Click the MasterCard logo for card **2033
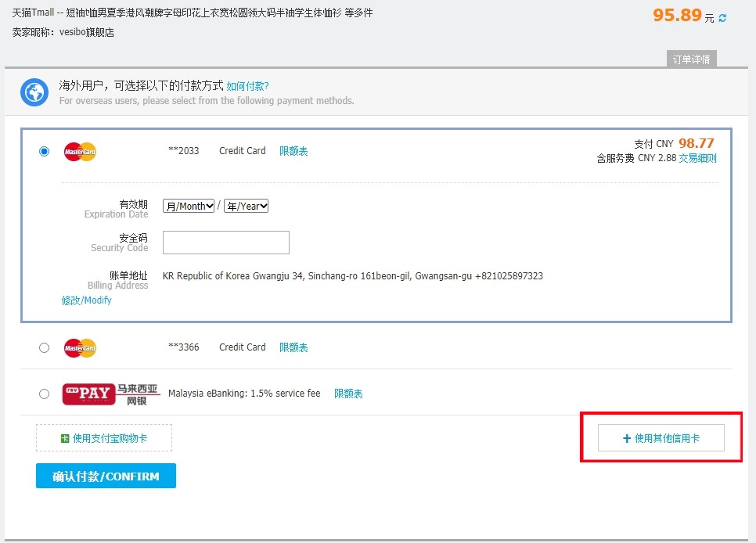756x543 pixels. coord(80,152)
